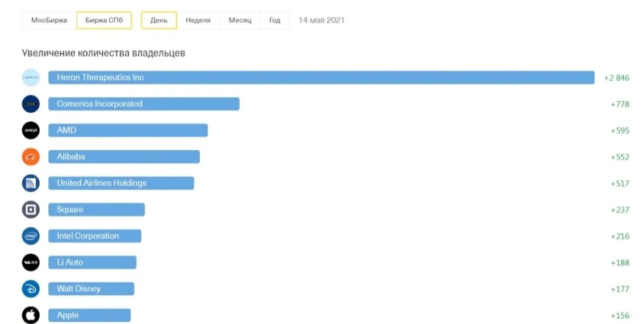Click the +177 Walt Disney value
The height and width of the screenshot is (324, 644).
(x=620, y=289)
